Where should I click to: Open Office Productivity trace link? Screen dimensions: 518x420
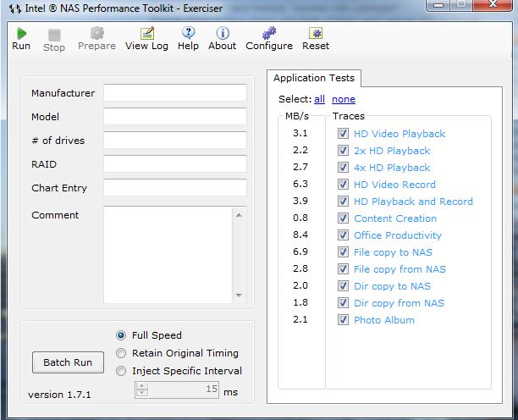(398, 235)
